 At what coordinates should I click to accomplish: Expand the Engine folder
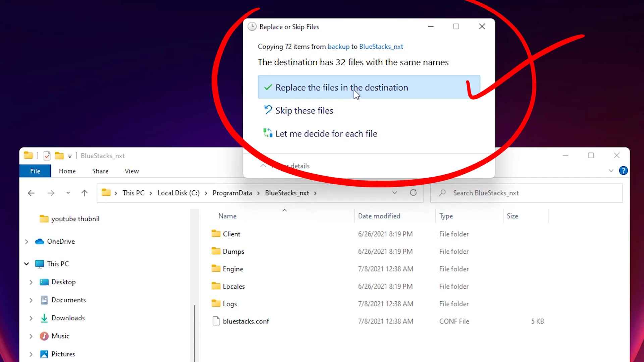233,269
